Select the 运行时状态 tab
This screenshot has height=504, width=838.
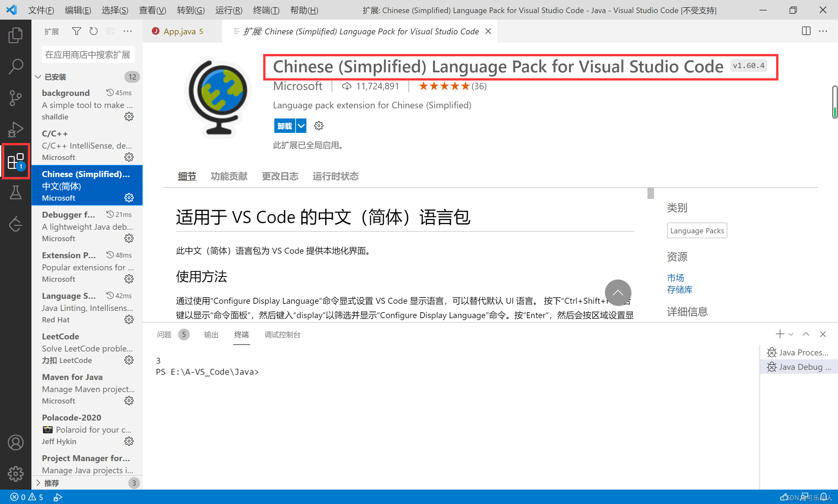point(336,176)
